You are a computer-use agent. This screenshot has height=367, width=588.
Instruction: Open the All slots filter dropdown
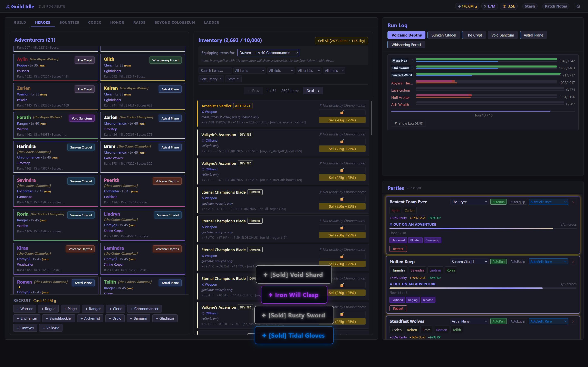pyautogui.click(x=281, y=71)
